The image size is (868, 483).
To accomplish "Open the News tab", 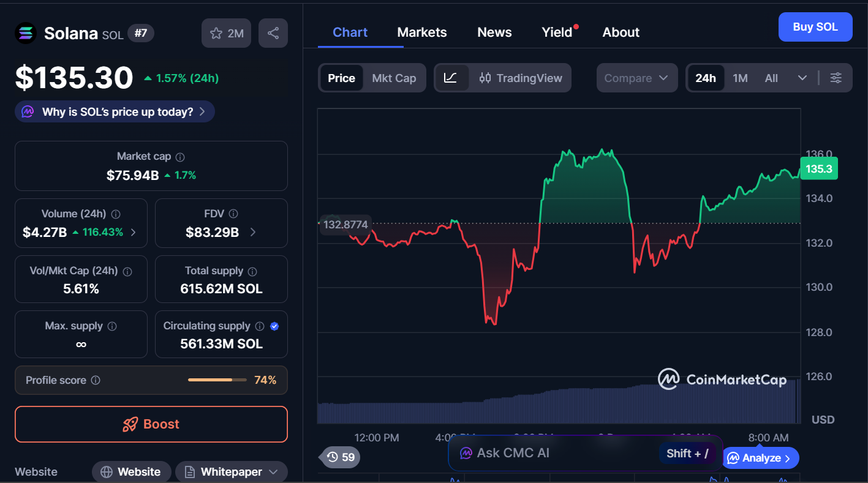I will 494,32.
